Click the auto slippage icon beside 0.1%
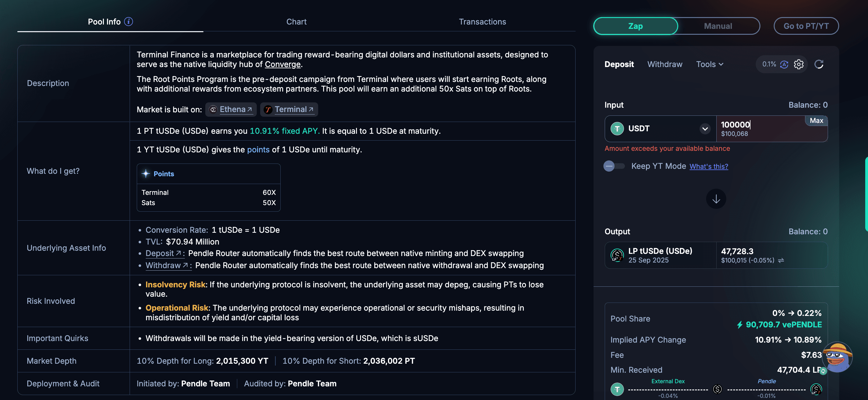 784,64
